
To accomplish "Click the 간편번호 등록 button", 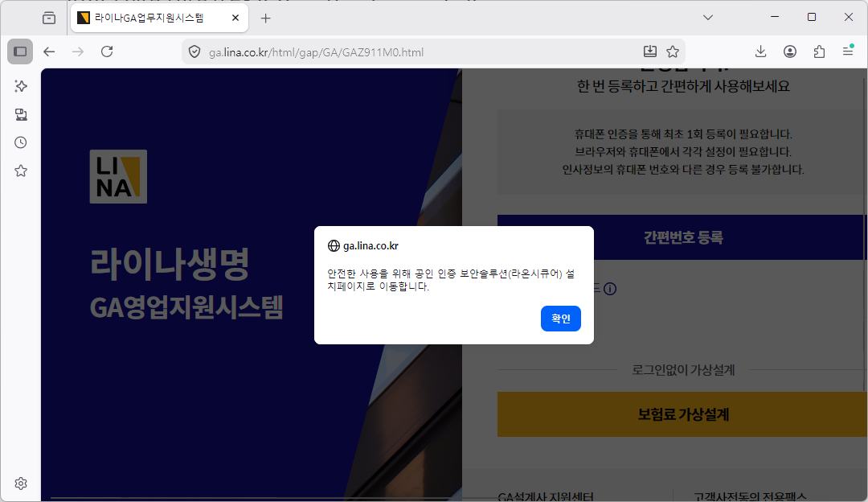I will tap(682, 237).
